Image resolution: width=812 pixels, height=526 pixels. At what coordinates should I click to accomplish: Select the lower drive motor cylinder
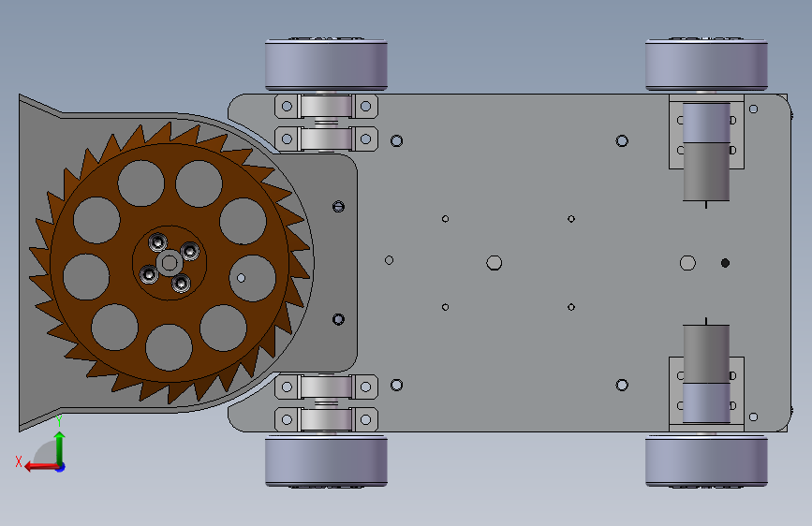(x=706, y=373)
